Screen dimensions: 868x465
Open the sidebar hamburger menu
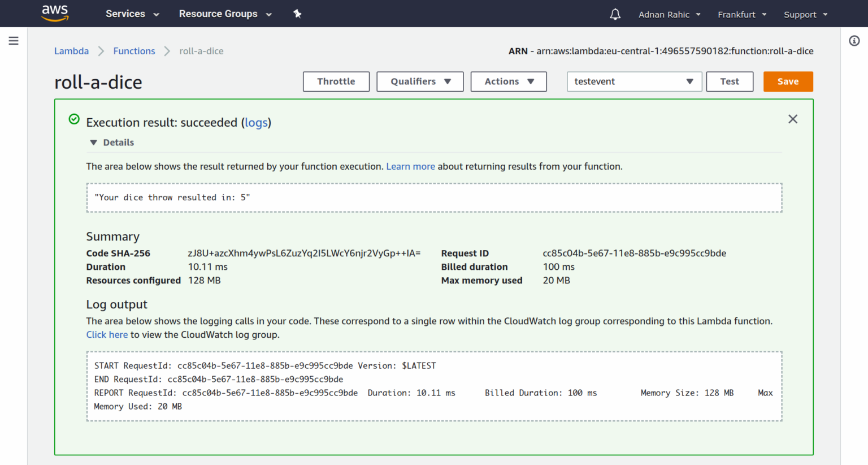coord(14,40)
